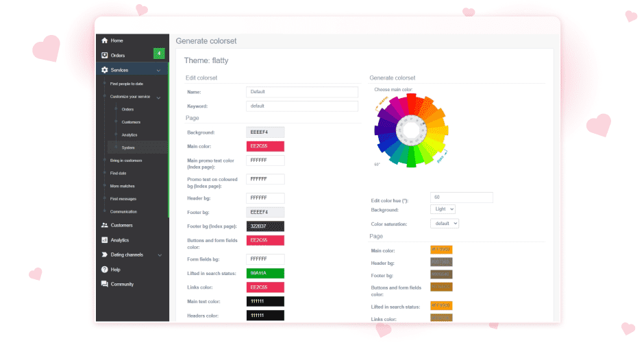
Task: Click the Community chat bubbles icon
Action: coord(104,284)
